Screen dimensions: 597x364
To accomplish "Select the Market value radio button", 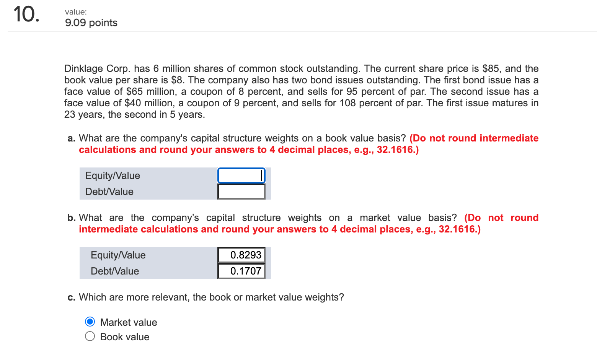I will coord(90,322).
